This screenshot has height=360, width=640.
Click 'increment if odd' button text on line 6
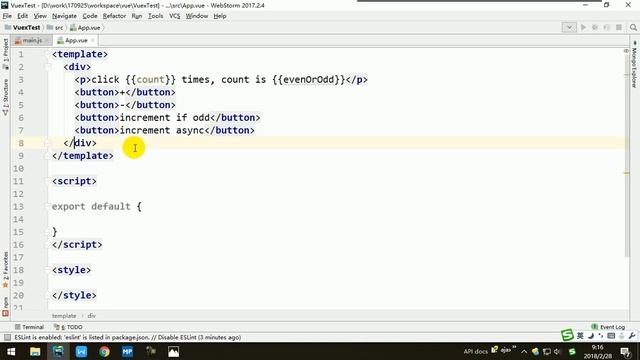point(164,118)
